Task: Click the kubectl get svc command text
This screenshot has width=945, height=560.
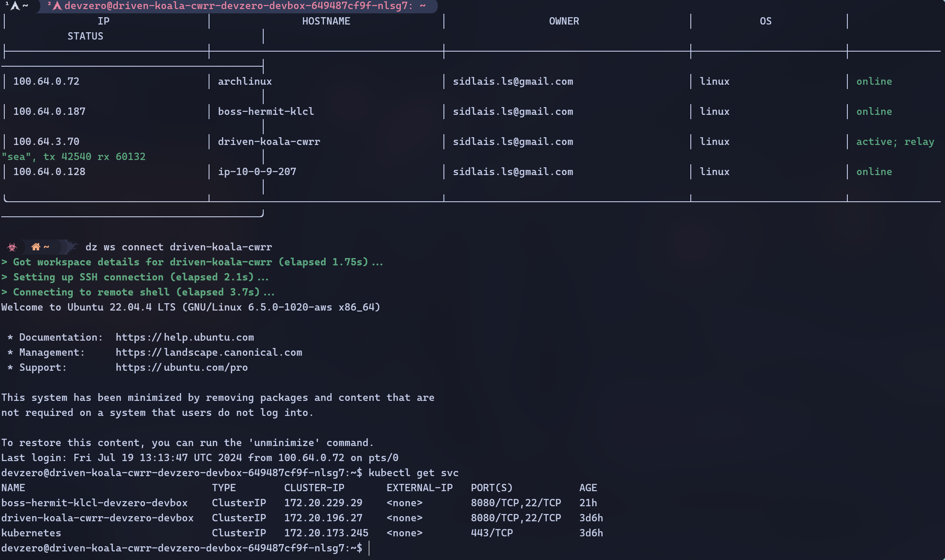Action: (x=413, y=473)
